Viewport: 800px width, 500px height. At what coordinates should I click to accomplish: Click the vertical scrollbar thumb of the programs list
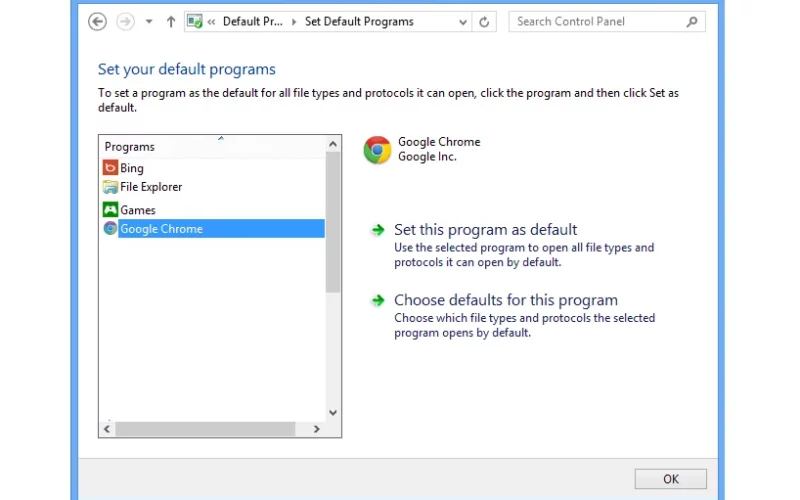[333, 222]
